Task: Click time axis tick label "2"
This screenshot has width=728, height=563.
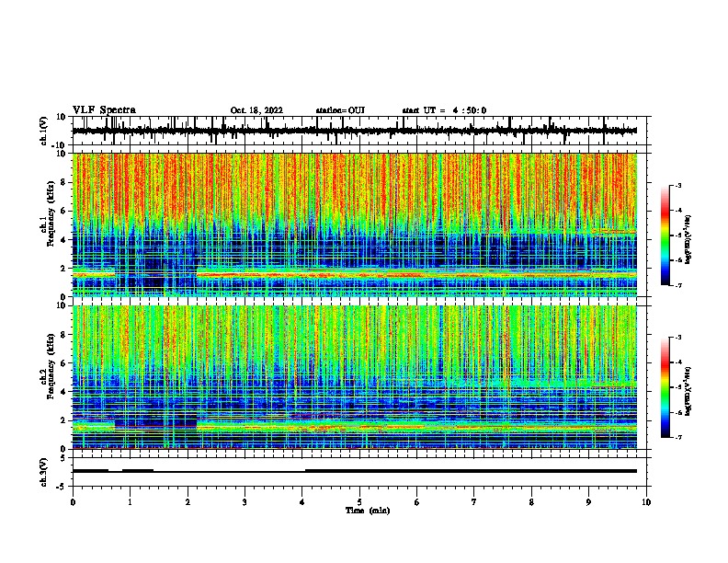Action: tap(188, 502)
